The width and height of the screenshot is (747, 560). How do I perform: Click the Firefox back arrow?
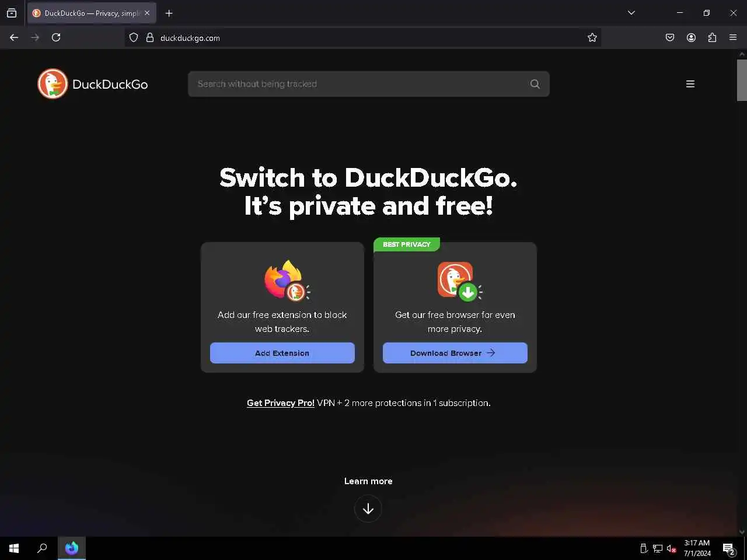(x=14, y=37)
